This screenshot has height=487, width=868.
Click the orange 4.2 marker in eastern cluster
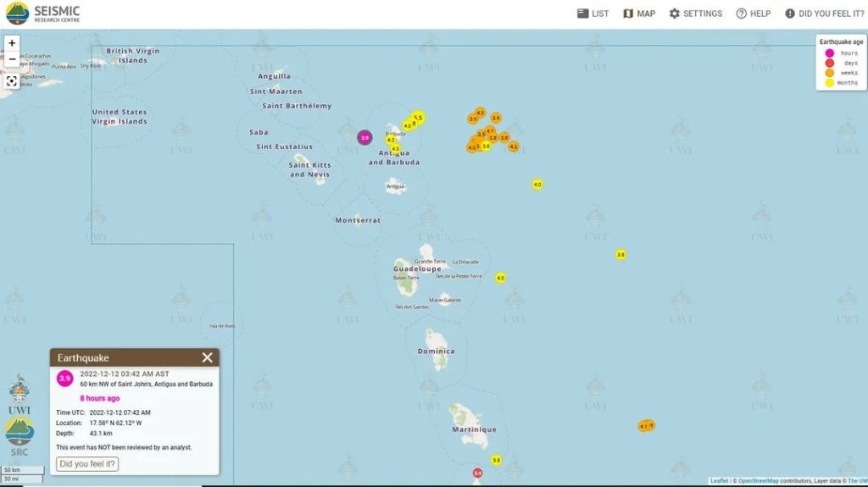(513, 147)
